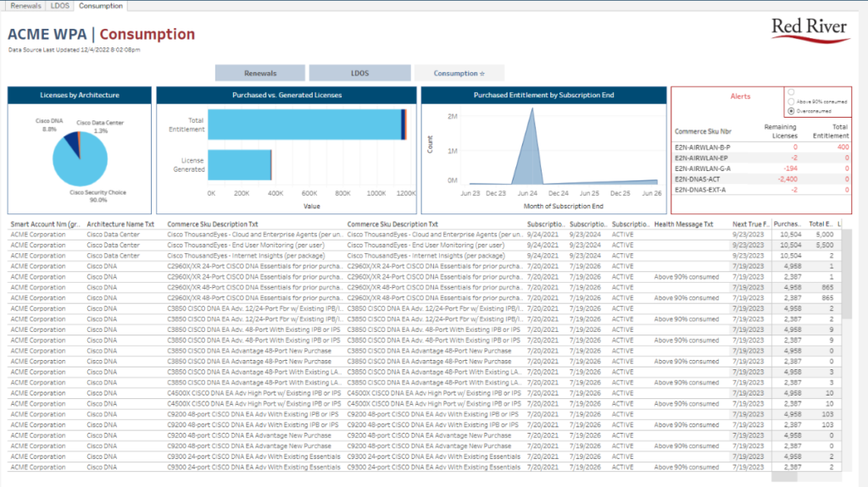Click the Total Entitlement bar

click(x=305, y=125)
